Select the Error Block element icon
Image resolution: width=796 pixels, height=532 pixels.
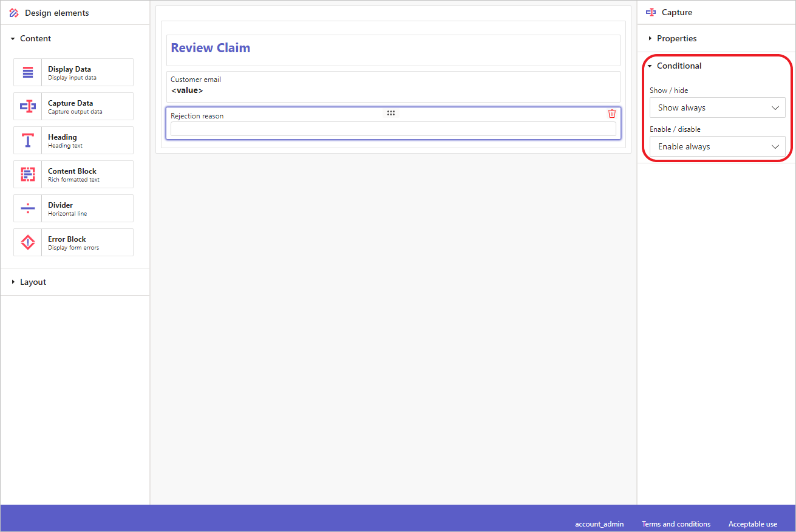[x=28, y=242]
